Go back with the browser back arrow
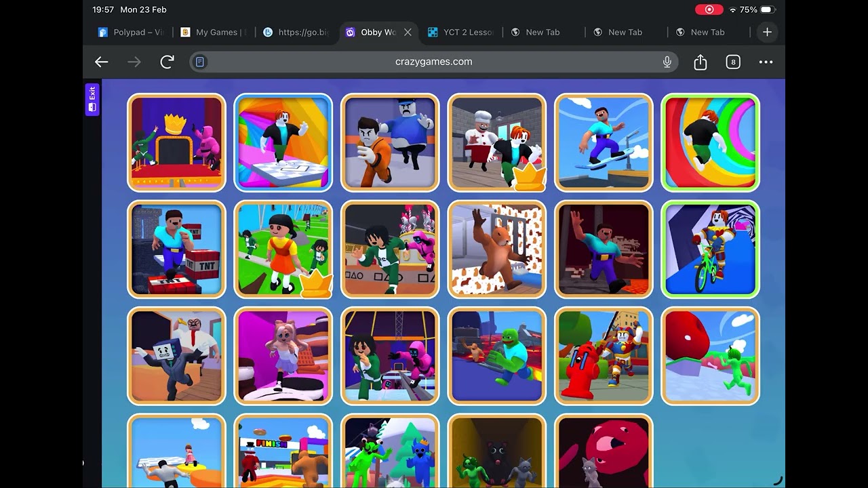This screenshot has width=868, height=488. pos(102,62)
